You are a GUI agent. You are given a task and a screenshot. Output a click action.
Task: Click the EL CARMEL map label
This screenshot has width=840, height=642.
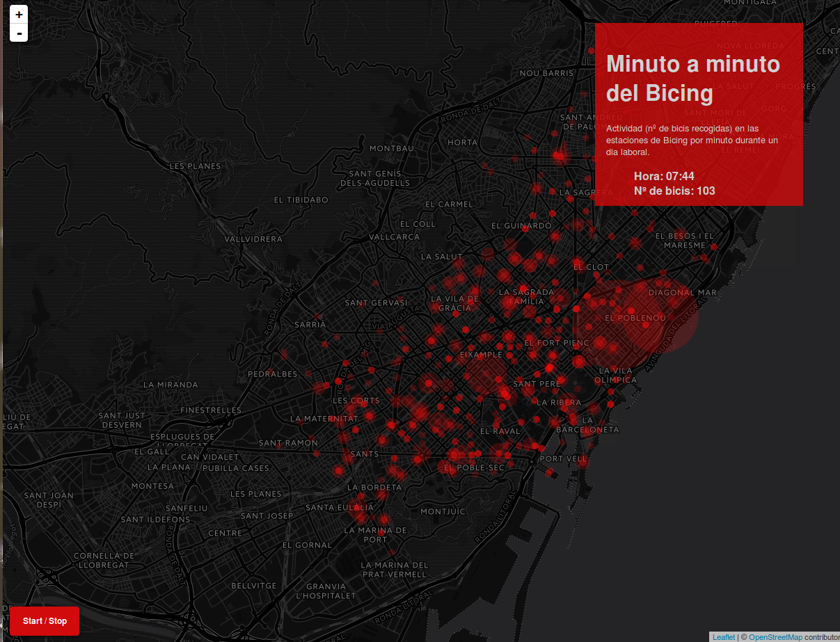click(x=448, y=204)
